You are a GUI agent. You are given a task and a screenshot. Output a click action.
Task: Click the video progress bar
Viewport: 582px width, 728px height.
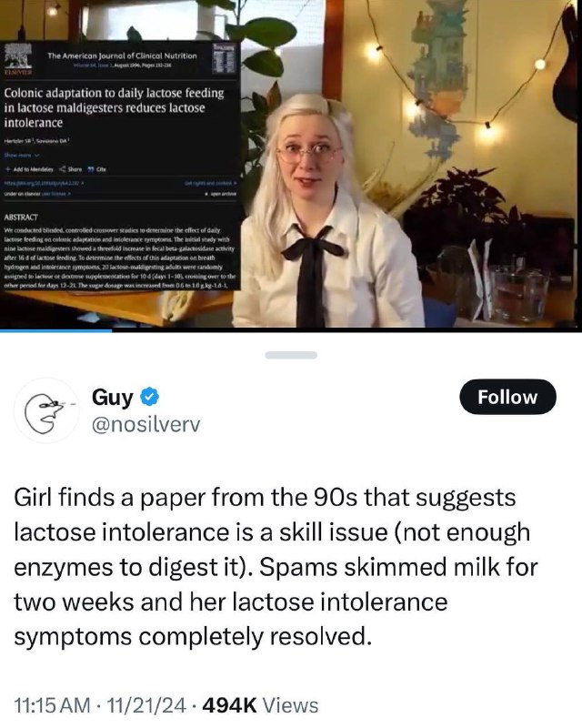[291, 330]
